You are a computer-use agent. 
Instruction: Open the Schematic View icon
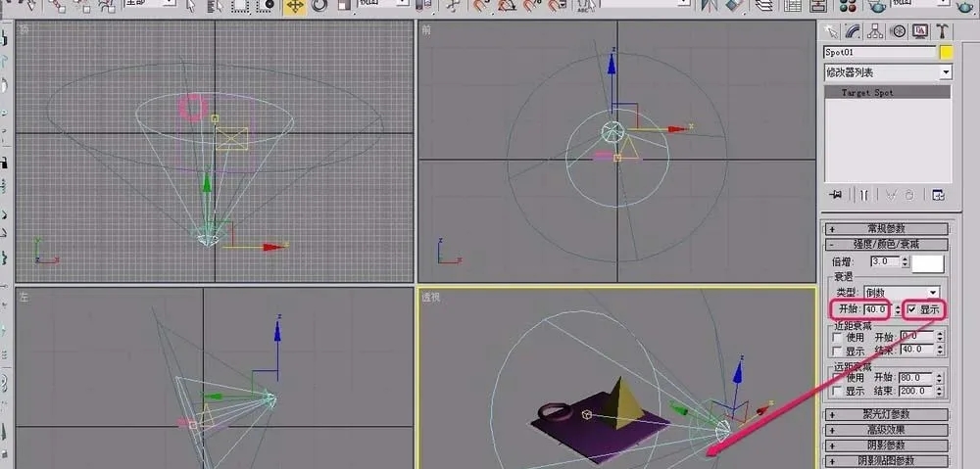tap(818, 6)
